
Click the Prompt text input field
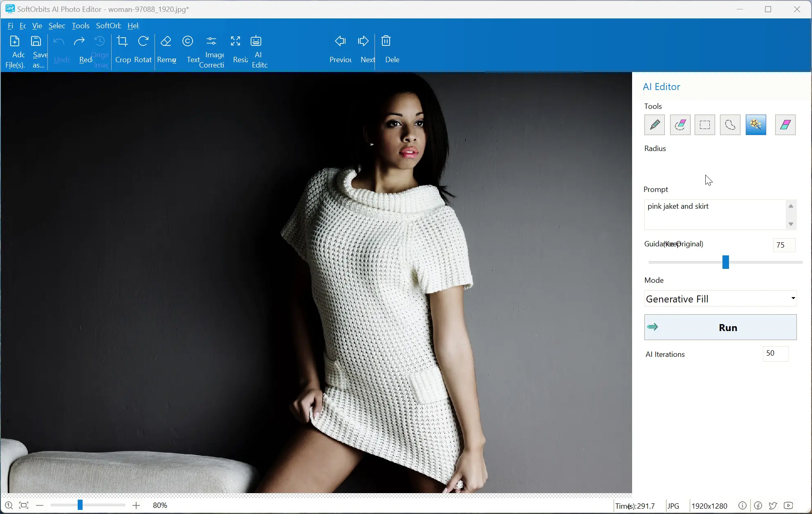click(716, 214)
